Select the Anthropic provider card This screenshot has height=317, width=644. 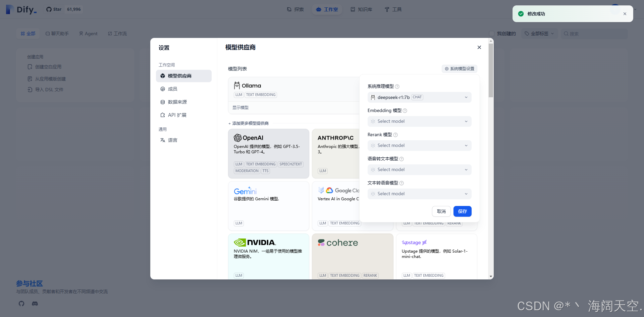pos(336,154)
